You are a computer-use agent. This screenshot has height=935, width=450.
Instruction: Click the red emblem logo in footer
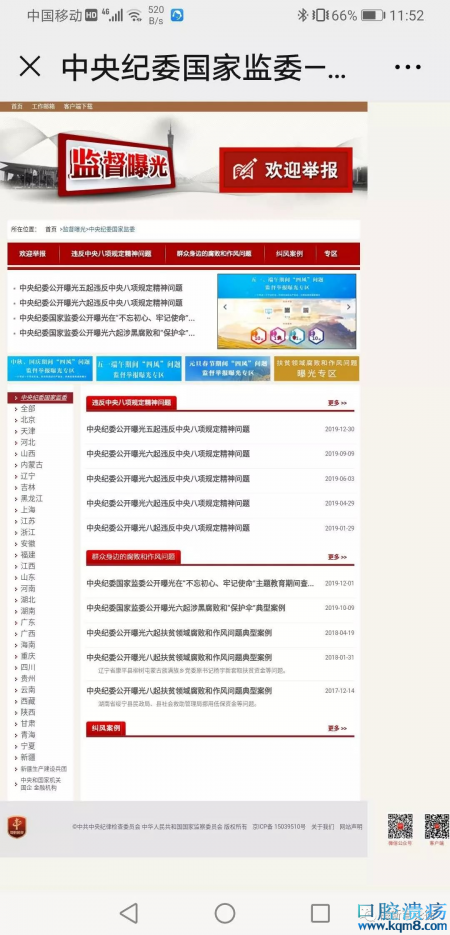[x=17, y=827]
